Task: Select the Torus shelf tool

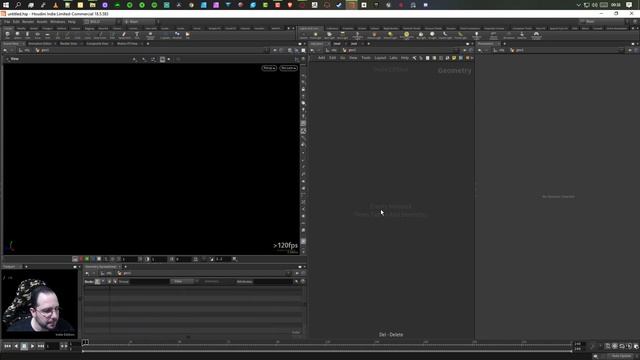Action: [x=38, y=36]
